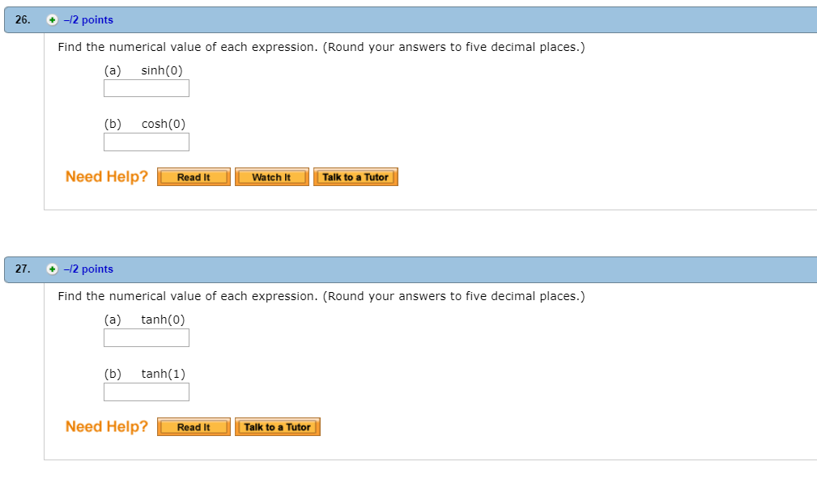Click Read It for question 26

(194, 176)
